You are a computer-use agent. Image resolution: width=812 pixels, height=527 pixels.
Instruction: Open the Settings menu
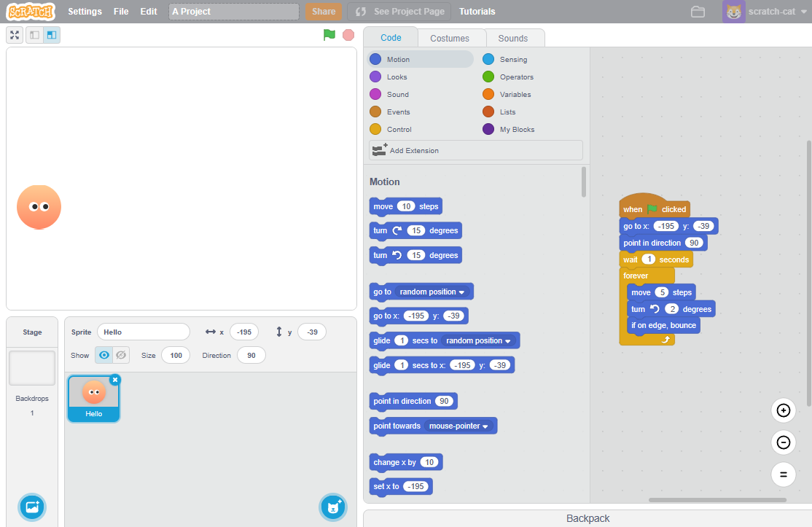pyautogui.click(x=85, y=12)
